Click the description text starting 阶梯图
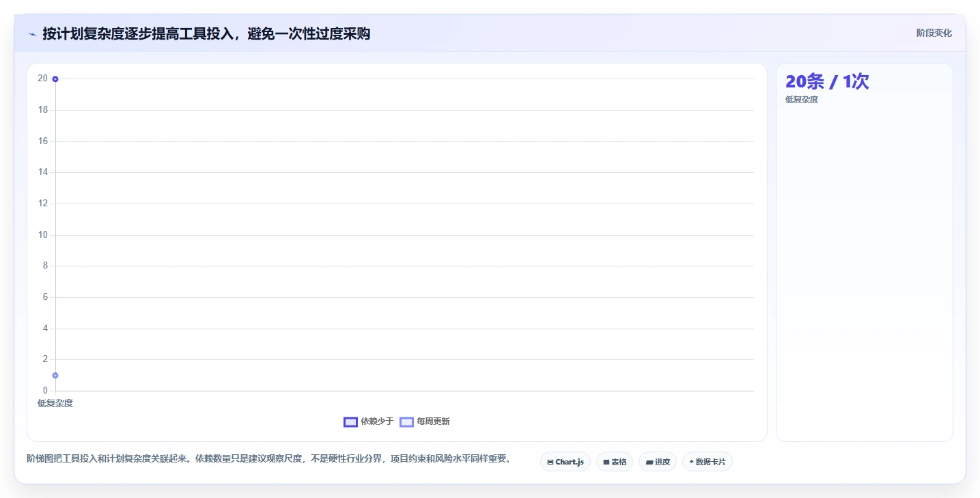Viewport: 980px width, 498px height. click(x=268, y=458)
